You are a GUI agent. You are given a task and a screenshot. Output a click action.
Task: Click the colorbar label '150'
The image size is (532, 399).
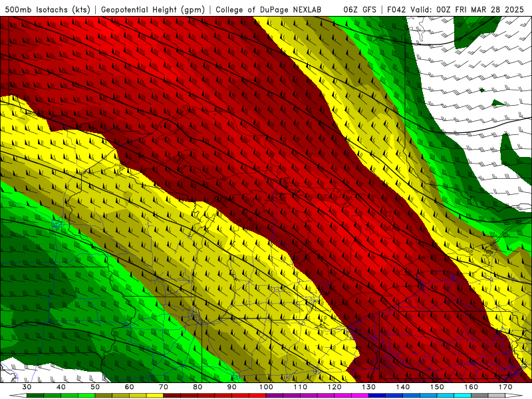437,387
